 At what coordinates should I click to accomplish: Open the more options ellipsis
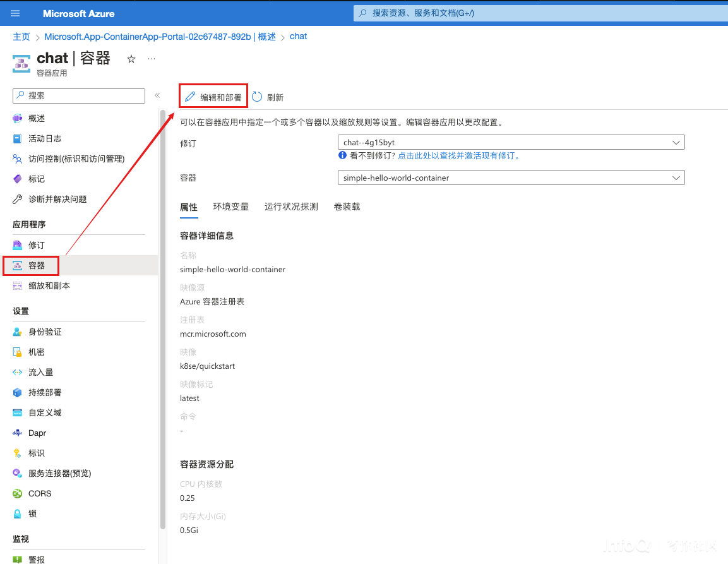tap(152, 59)
